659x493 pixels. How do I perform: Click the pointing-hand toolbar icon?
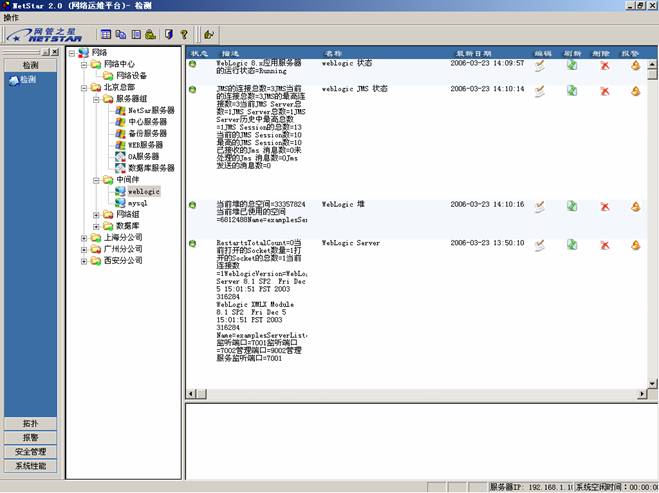(x=209, y=34)
